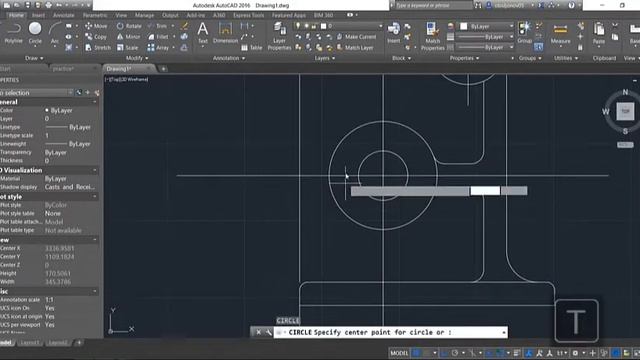
Task: Toggle polar tracking in status bar
Action: pyautogui.click(x=455, y=353)
